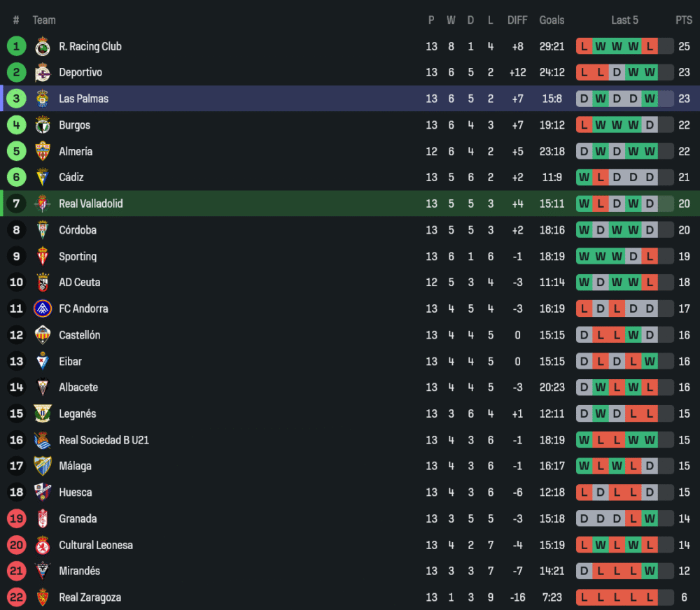Click Real Zaragoza's last result in Last 5

tap(650, 597)
